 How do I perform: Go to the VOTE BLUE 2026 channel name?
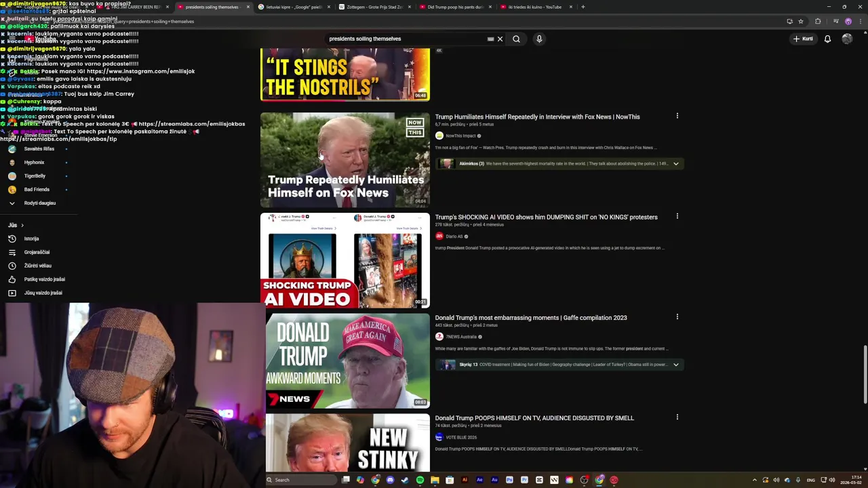461,436
